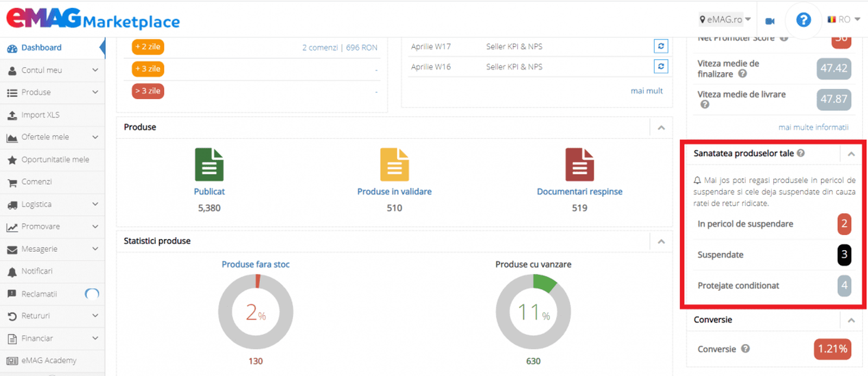Screen dimensions: 868x376
Task: Toggle the switch beside Reclamatii
Action: click(x=92, y=294)
